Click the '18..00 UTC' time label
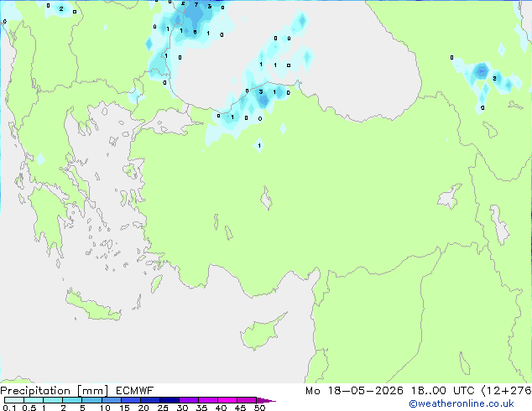 (x=442, y=391)
